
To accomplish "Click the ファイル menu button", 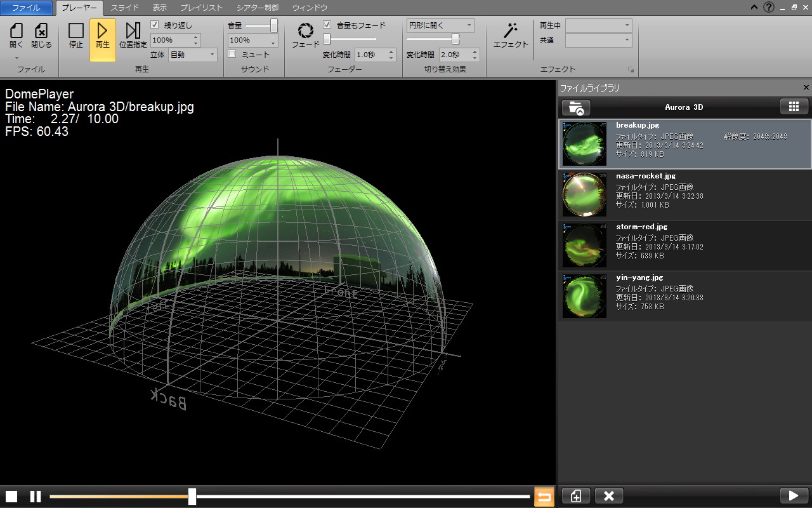I will (x=26, y=8).
